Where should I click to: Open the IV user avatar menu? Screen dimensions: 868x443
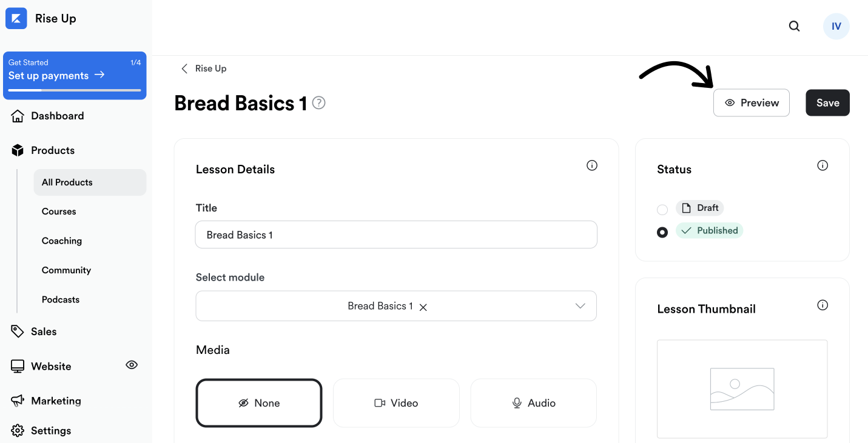[x=836, y=26]
